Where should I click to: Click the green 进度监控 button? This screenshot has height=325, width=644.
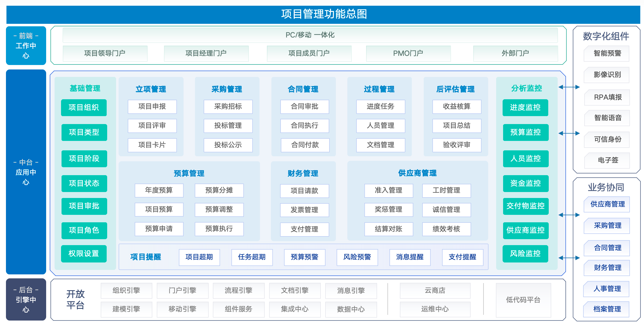click(525, 107)
